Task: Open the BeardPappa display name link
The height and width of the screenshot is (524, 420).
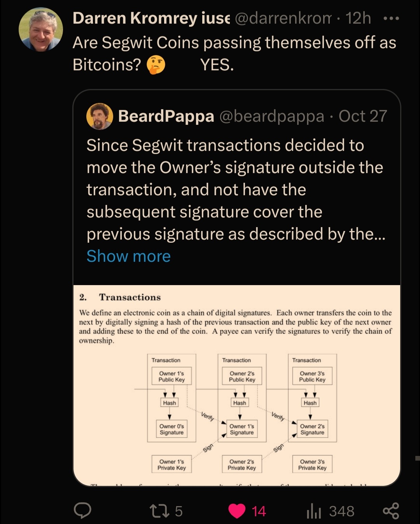Action: [x=166, y=116]
